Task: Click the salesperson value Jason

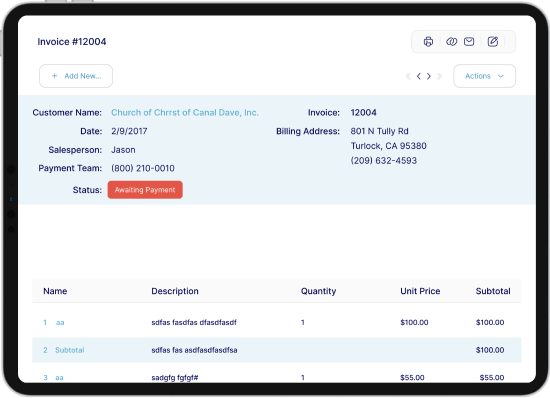Action: pos(123,150)
